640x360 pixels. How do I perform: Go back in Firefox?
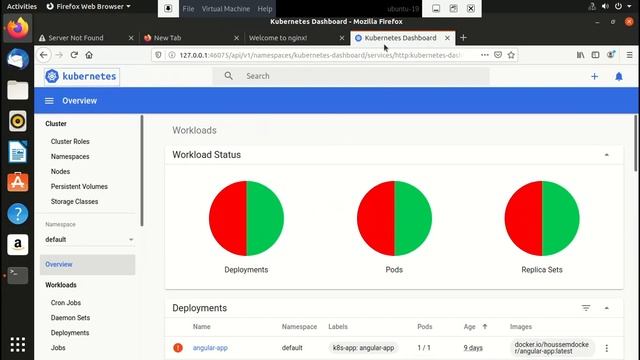44,55
